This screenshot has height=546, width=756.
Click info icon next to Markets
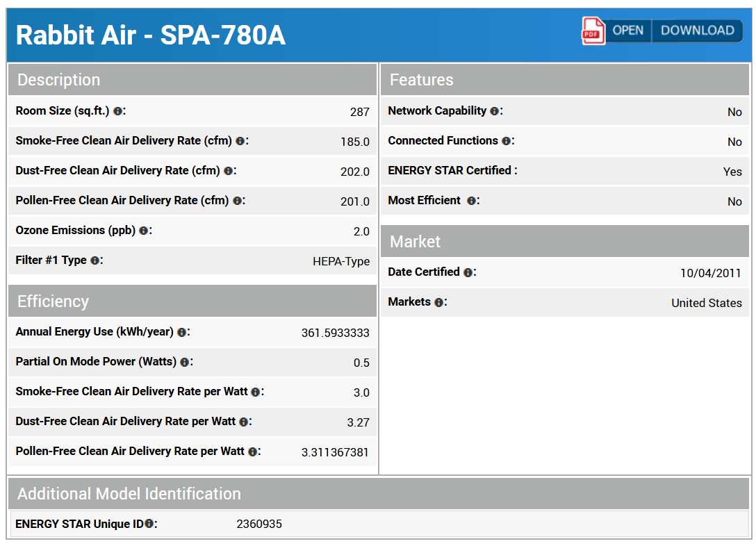(x=438, y=302)
